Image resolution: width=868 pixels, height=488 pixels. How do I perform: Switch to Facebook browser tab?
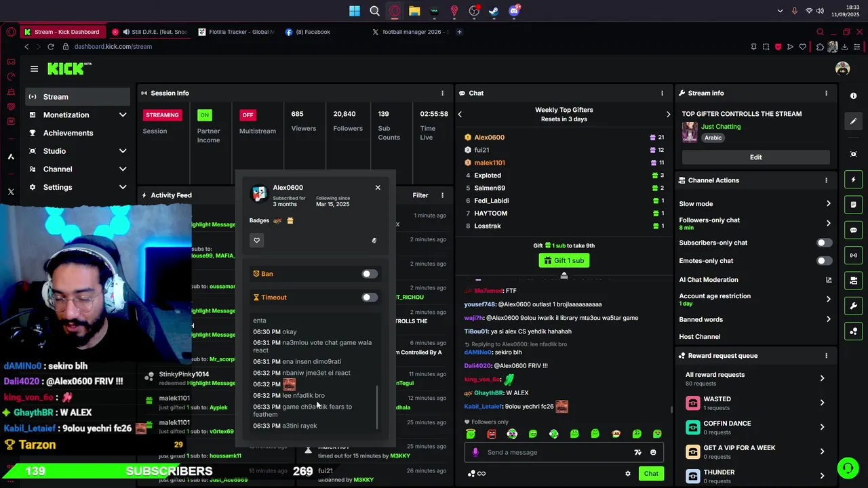pos(323,32)
